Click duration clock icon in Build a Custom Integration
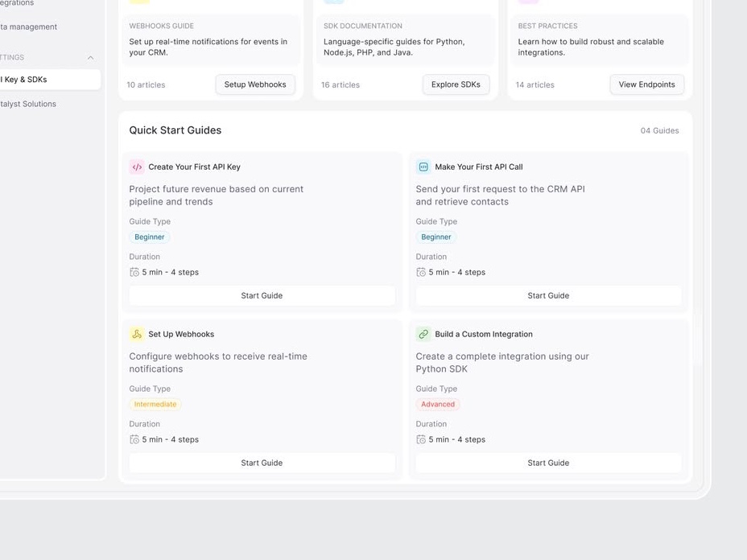747x560 pixels. pyautogui.click(x=421, y=439)
